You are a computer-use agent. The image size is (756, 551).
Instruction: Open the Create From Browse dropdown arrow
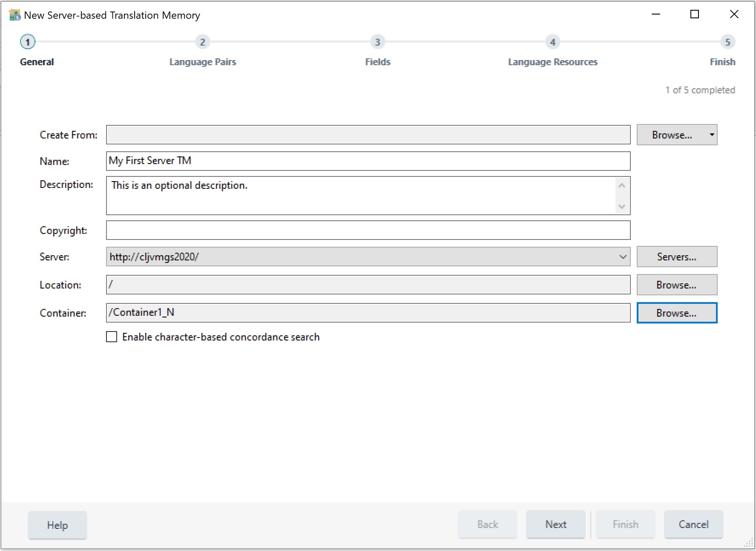[x=711, y=135]
